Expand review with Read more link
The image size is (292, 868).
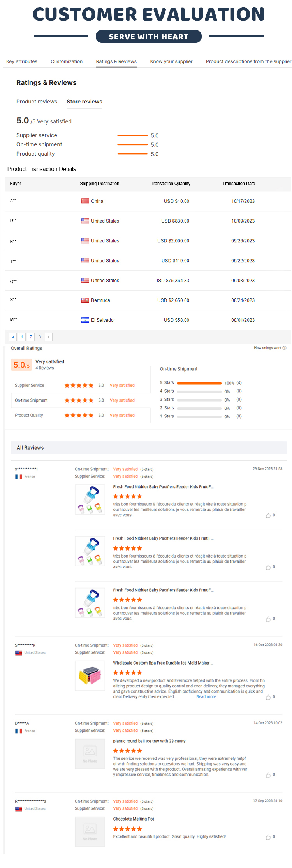coord(206,697)
